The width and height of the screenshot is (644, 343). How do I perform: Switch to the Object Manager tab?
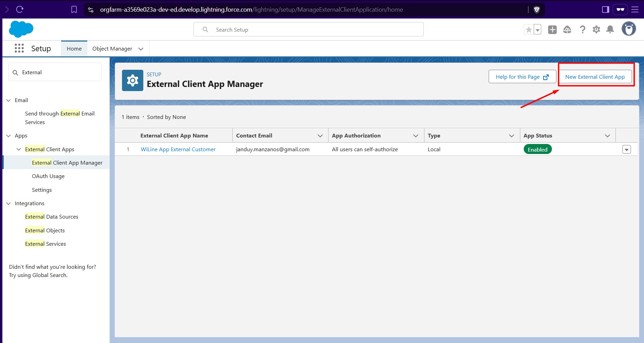tap(112, 48)
